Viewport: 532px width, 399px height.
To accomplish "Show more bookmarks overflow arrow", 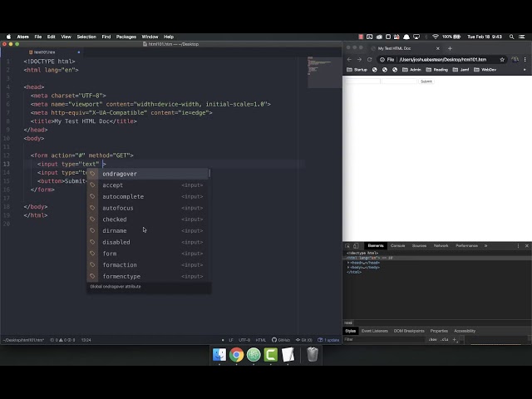I will [x=525, y=70].
